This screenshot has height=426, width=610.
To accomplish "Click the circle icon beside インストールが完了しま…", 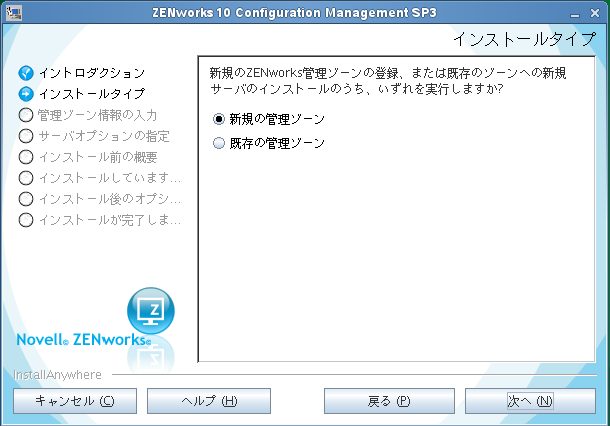I will tap(26, 220).
